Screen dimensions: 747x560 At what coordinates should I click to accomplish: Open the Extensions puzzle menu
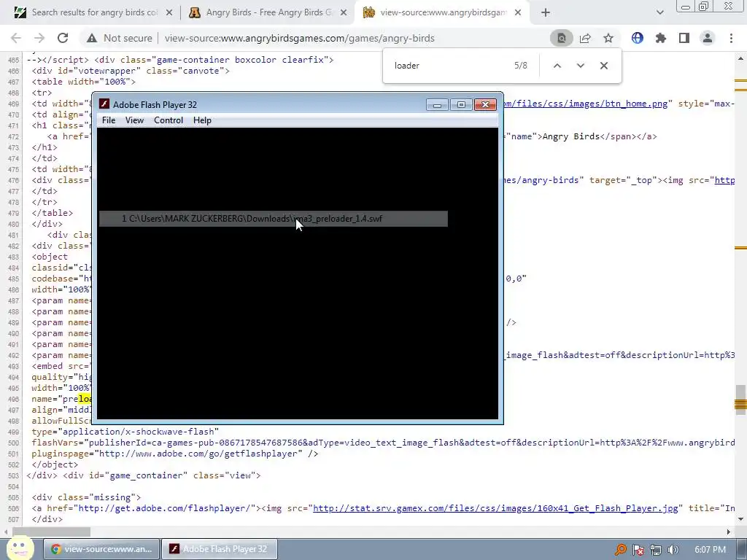coord(661,38)
